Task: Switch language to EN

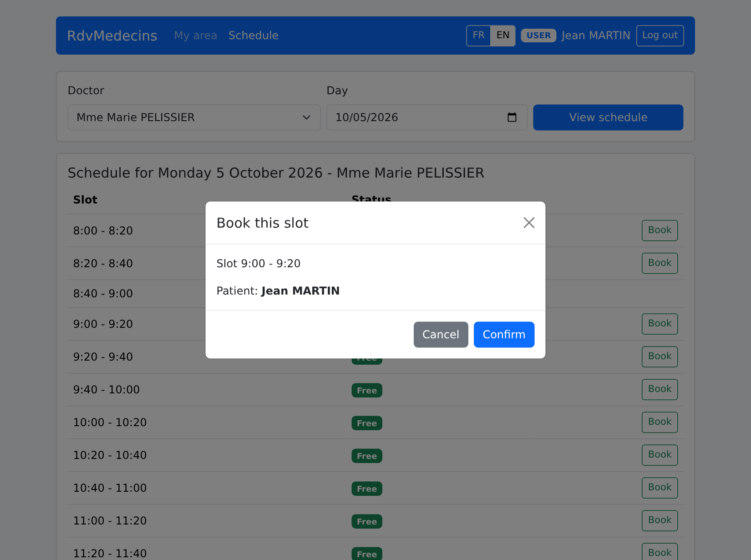Action: click(503, 36)
